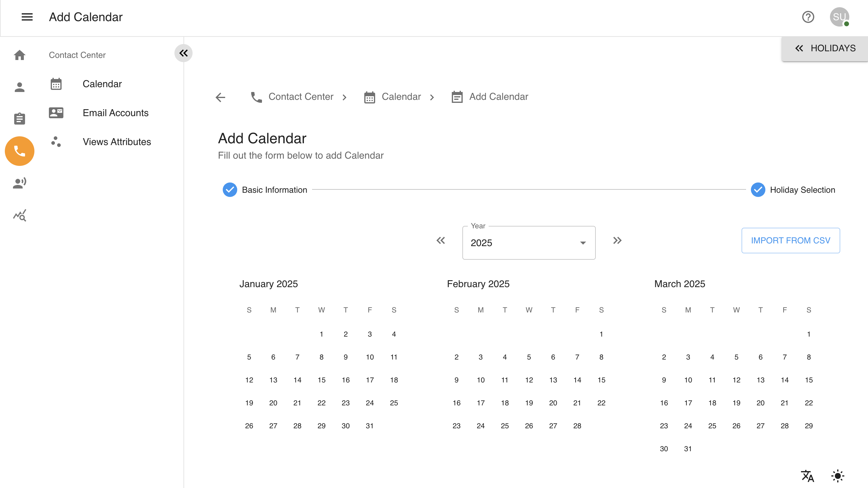Screen dimensions: 868x488
Task: Select January 15 in the calendar
Action: (x=321, y=380)
